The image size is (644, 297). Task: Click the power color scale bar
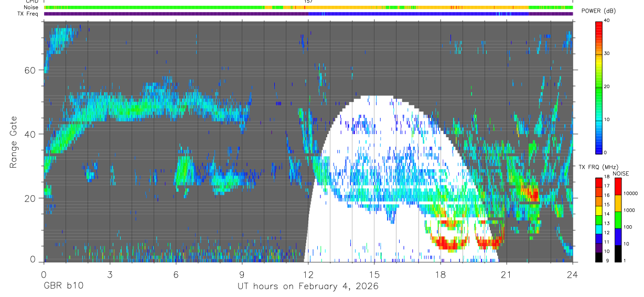[x=599, y=87]
